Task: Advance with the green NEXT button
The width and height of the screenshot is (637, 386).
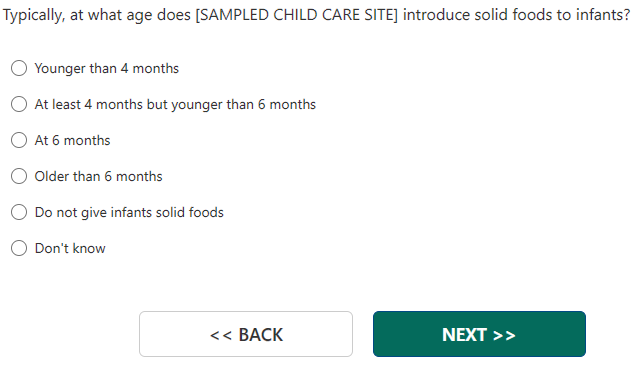Action: (479, 334)
